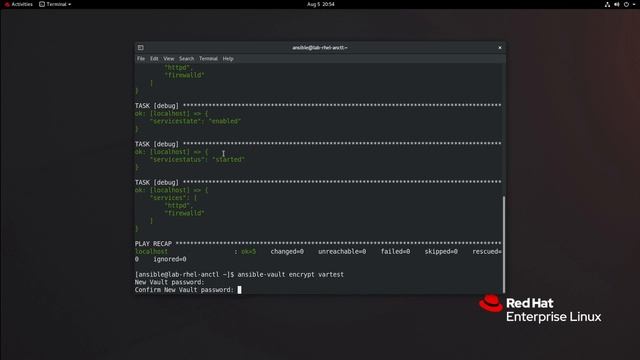Click the changed=0 recap value
Screen dimensions: 640x360
point(287,251)
